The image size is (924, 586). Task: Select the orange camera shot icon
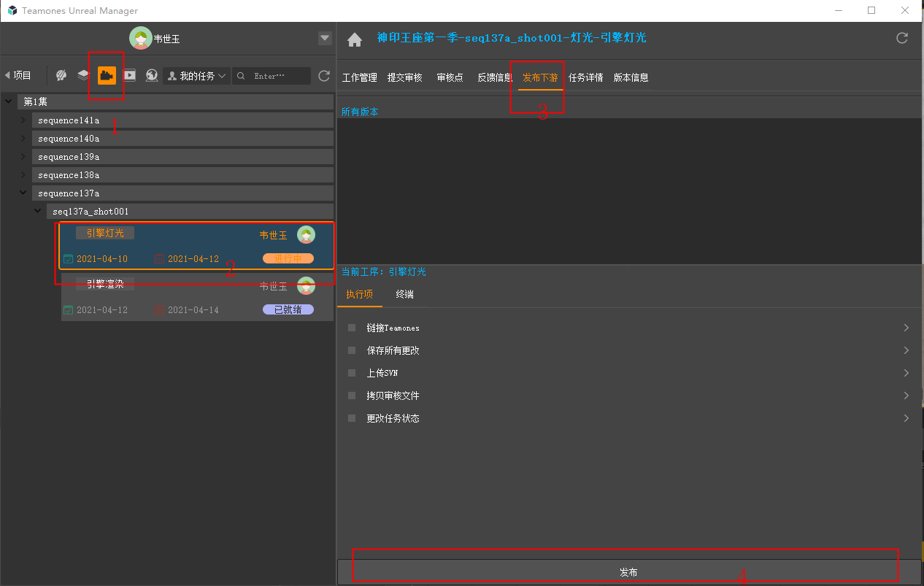tap(107, 75)
